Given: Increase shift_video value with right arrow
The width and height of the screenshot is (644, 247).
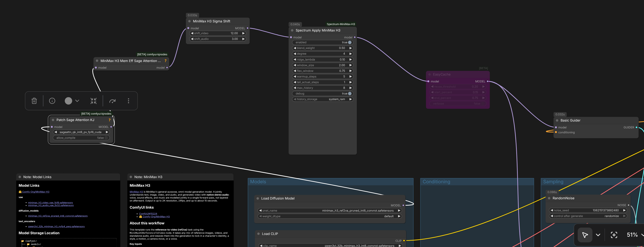Looking at the screenshot, I should pyautogui.click(x=243, y=33).
